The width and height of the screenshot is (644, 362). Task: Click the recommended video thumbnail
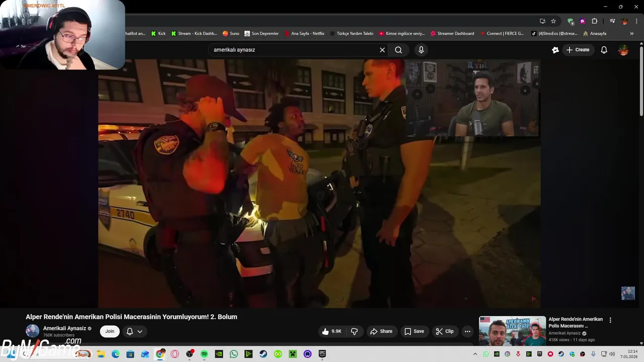[512, 331]
